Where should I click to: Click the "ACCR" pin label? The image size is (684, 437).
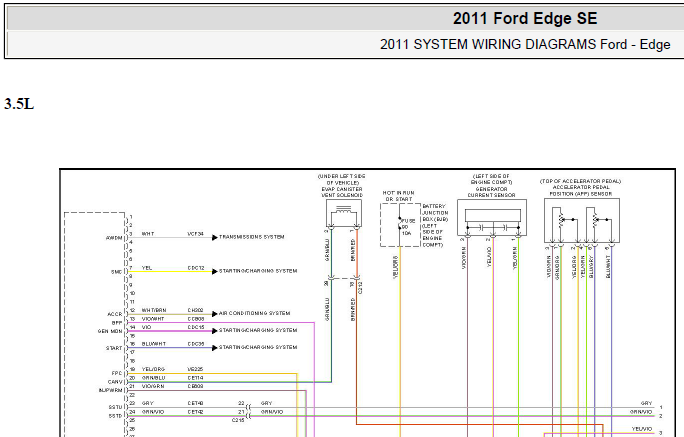(115, 314)
